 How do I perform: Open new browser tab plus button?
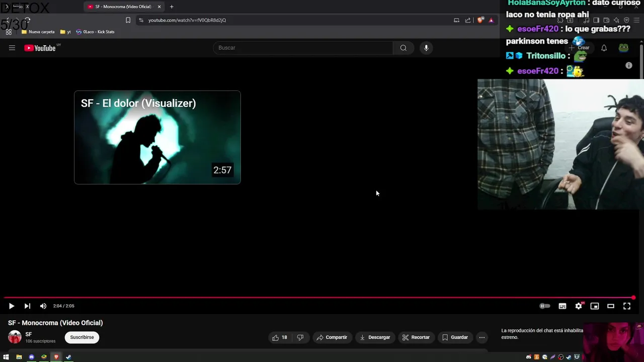(172, 7)
